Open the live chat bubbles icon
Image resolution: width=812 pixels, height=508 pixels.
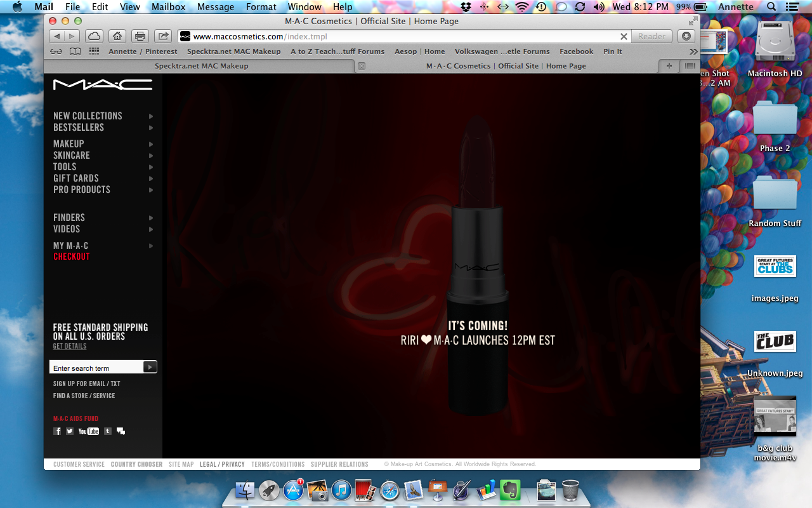pos(121,431)
